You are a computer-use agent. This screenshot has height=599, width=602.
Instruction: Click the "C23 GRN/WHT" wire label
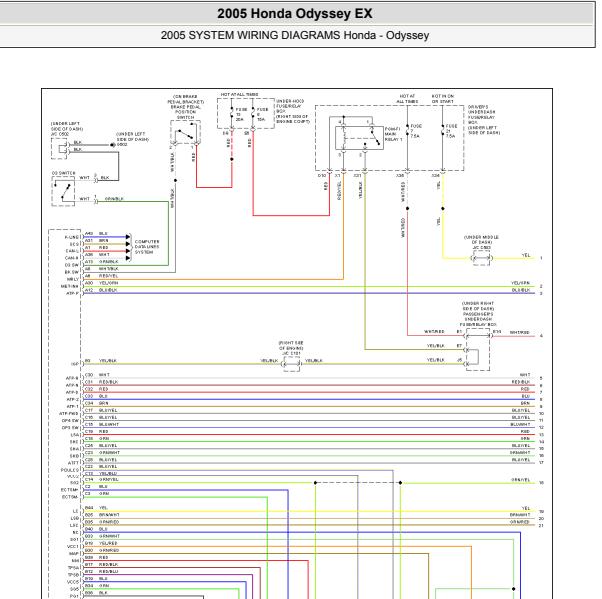click(x=102, y=452)
